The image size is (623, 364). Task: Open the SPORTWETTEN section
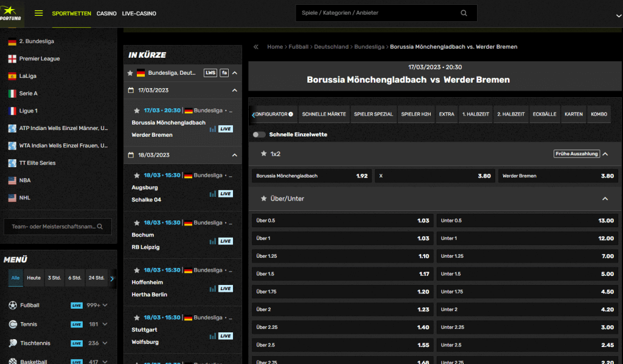coord(72,13)
